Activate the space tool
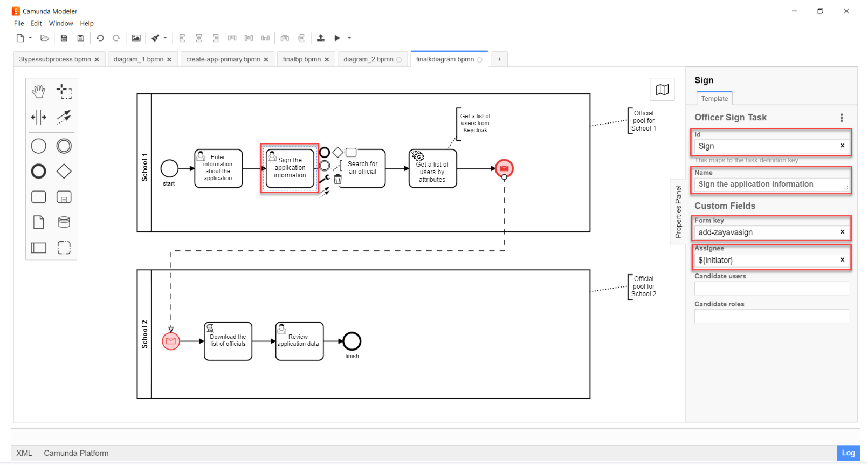This screenshot has width=868, height=465. coord(38,117)
